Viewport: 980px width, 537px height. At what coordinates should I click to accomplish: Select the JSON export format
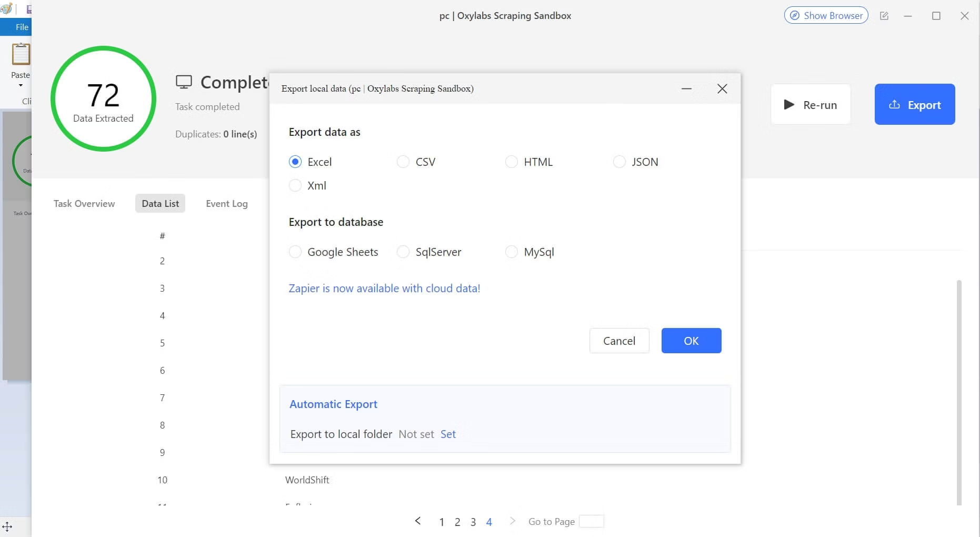click(x=619, y=162)
